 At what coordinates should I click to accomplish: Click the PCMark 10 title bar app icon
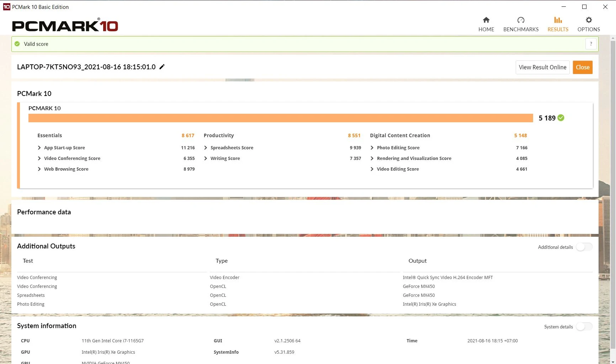[x=6, y=7]
